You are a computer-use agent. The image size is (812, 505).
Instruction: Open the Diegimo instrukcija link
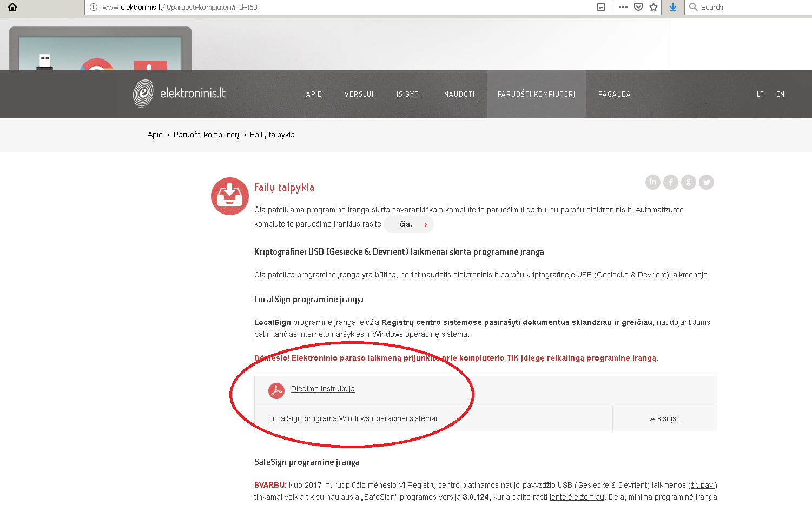[x=323, y=389]
